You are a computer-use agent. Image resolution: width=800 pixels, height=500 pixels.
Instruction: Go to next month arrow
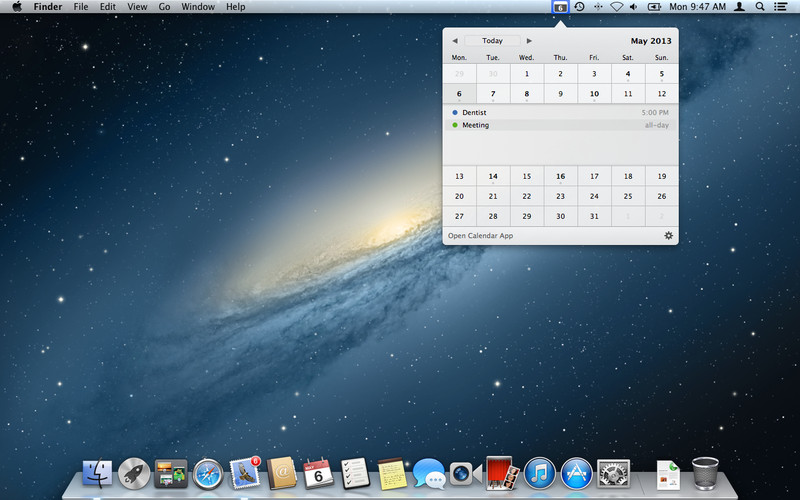[x=529, y=41]
